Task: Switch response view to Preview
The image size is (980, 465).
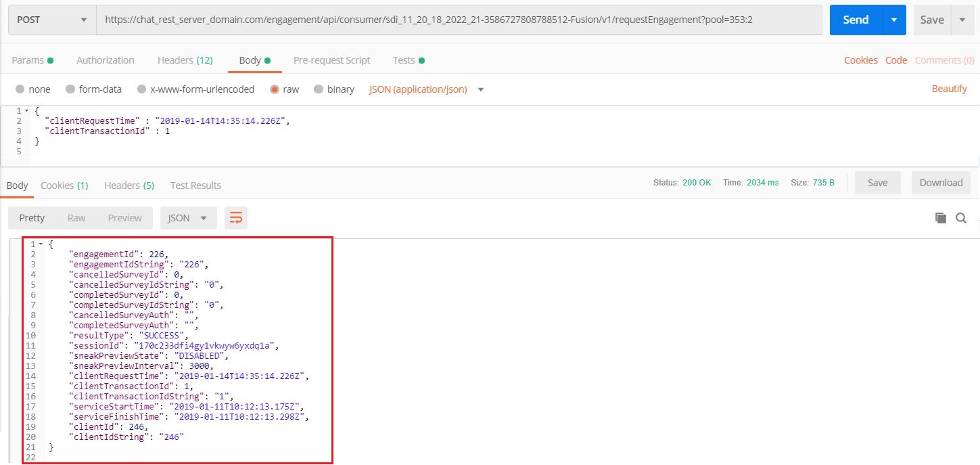Action: [125, 218]
